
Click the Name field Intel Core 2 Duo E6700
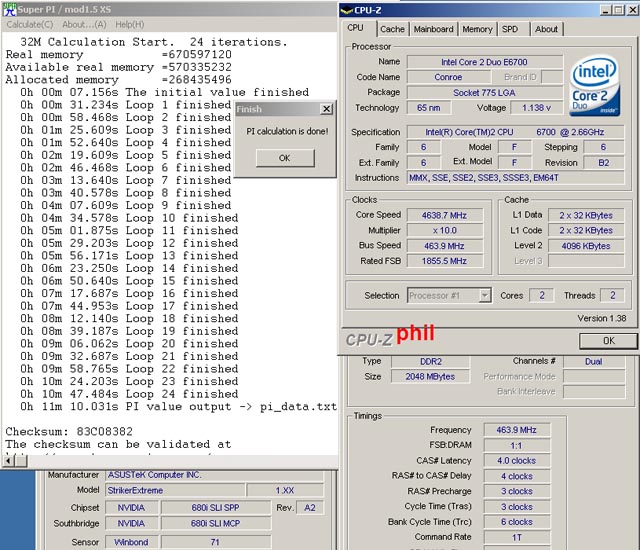point(484,62)
